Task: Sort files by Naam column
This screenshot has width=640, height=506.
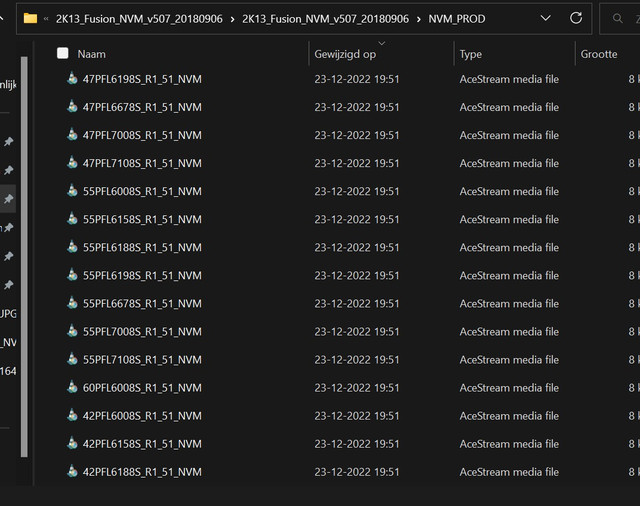Action: point(91,54)
